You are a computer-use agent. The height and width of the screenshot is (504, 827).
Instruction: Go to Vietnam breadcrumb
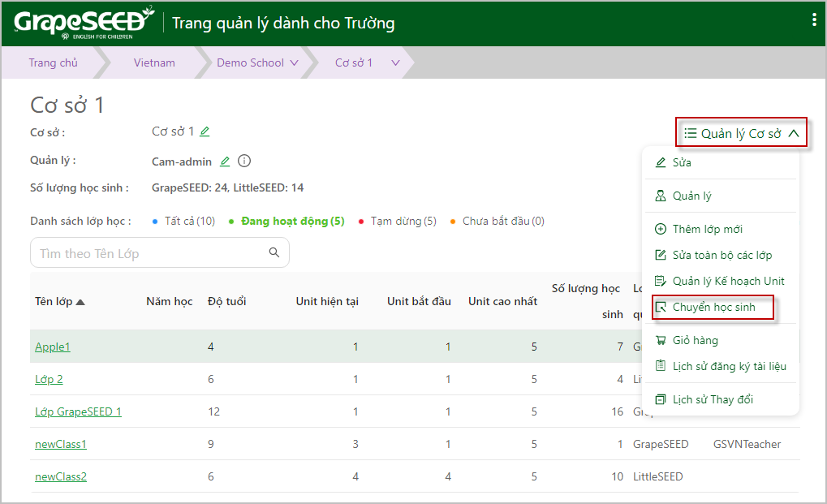click(x=154, y=62)
